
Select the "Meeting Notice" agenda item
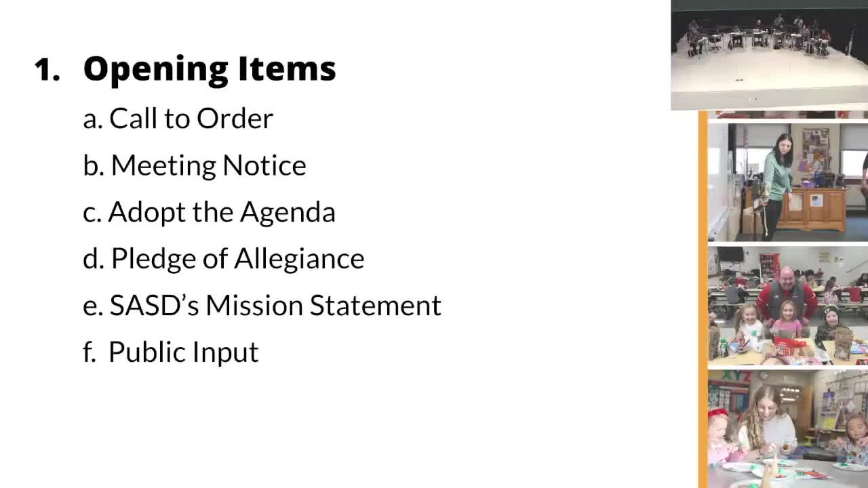pyautogui.click(x=208, y=165)
